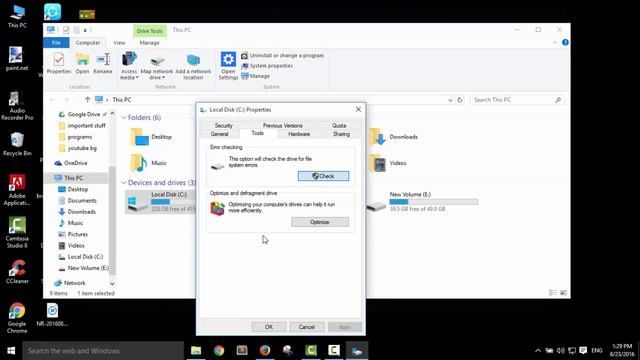Select the Computer ribbon tab
The height and width of the screenshot is (360, 640).
click(x=88, y=42)
